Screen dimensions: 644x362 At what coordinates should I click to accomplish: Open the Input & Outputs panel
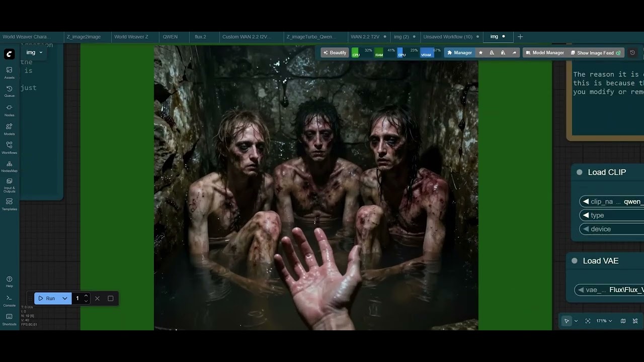coord(9,185)
